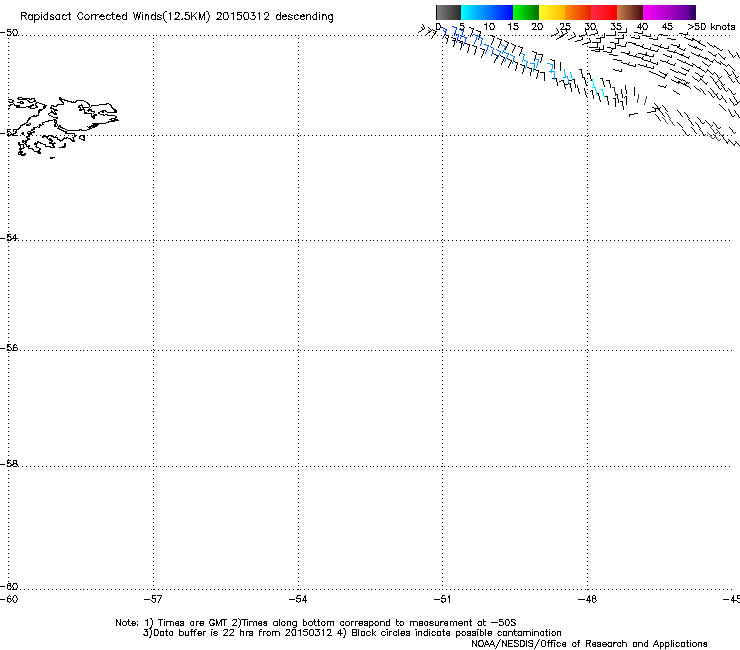
Task: Click the '45' label under the color bar
Action: [x=667, y=27]
